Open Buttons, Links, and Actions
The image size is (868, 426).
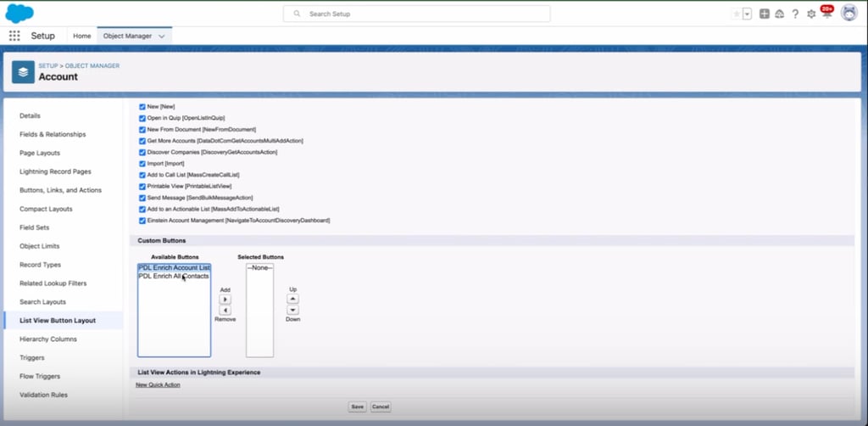pyautogui.click(x=60, y=190)
